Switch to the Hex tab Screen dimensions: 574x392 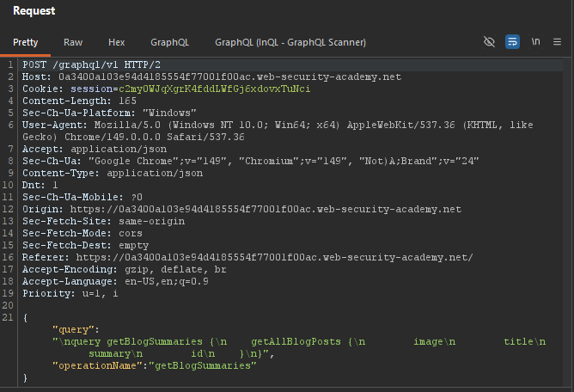click(x=116, y=42)
